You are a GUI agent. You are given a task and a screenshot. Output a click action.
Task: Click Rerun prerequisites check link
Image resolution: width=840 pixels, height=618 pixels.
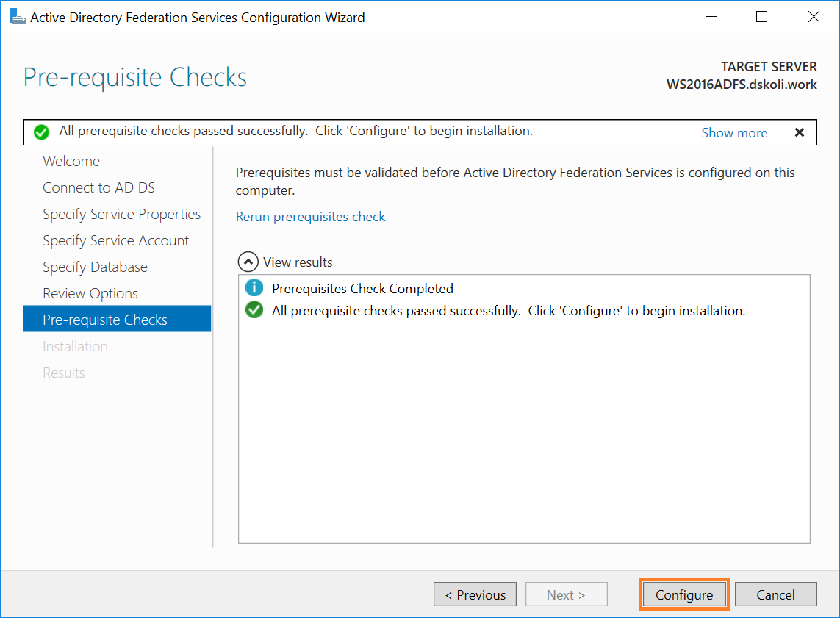(x=310, y=217)
